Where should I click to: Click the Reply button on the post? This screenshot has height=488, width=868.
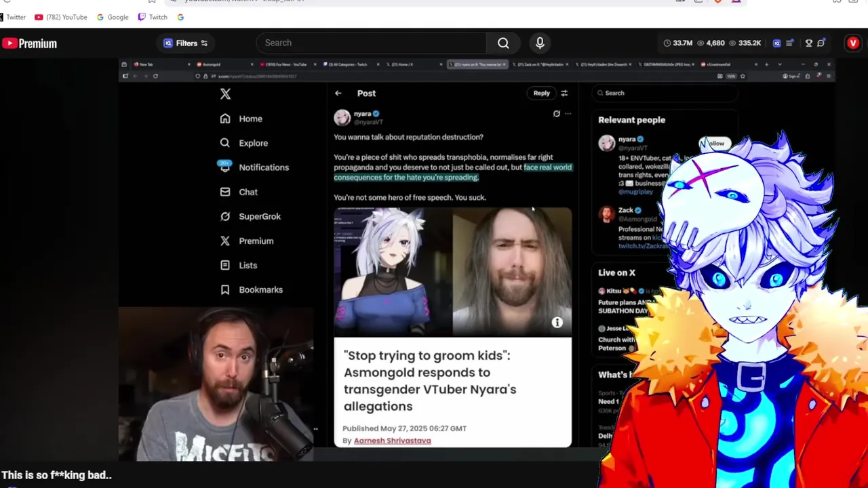(541, 93)
